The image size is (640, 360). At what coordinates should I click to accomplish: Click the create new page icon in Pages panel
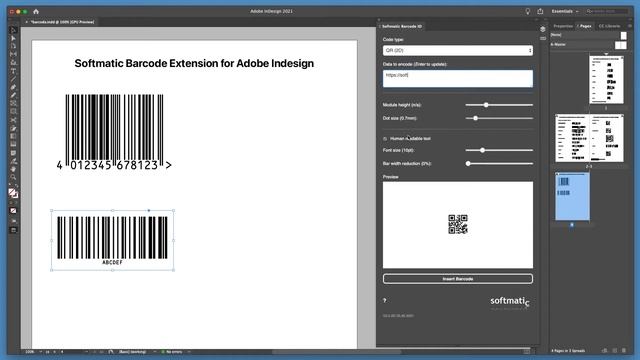coord(615,351)
